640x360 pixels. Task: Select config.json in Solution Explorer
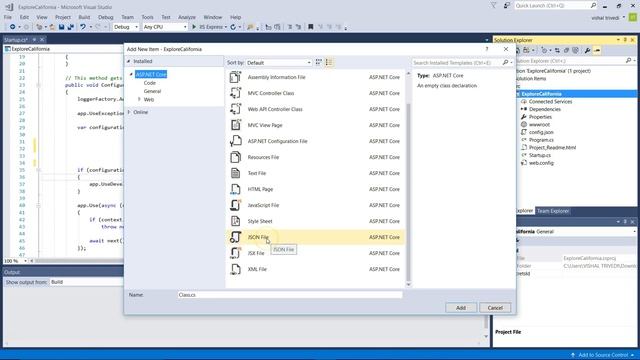click(x=541, y=132)
